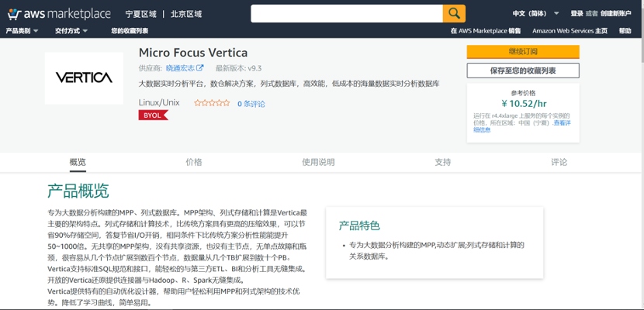
Task: Open 在 AWS Marketplace 销售 link
Action: click(486, 31)
